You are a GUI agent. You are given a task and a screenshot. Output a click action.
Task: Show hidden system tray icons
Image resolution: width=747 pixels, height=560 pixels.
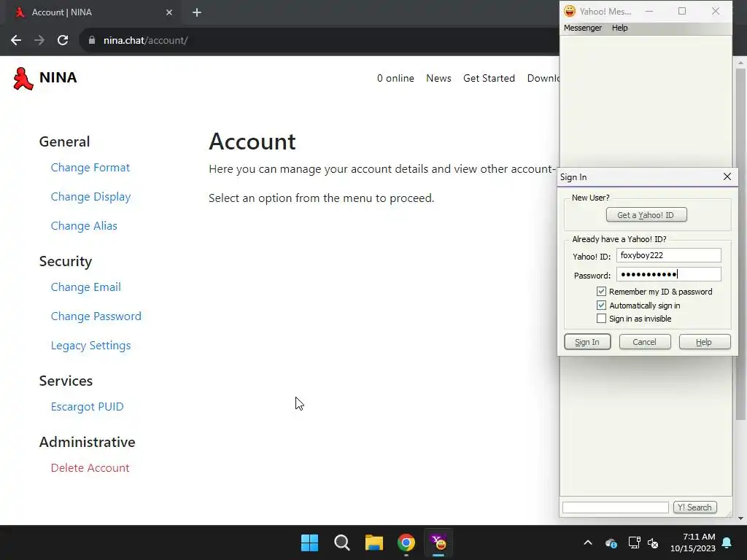pos(588,542)
